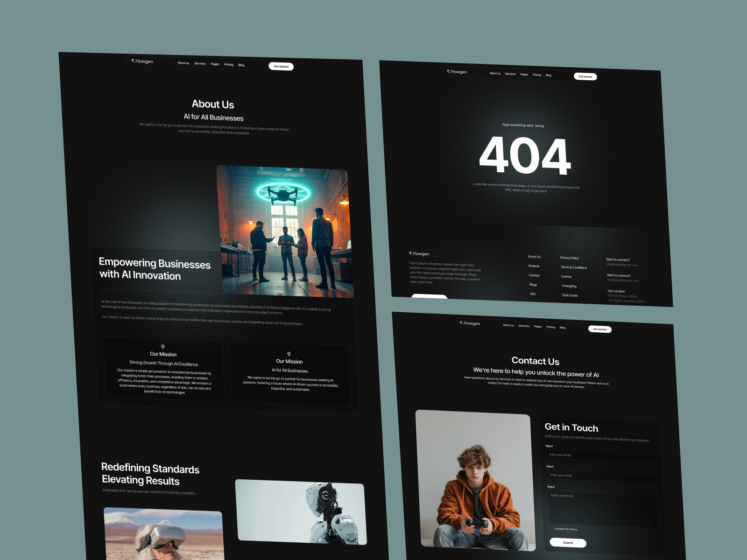Open 404 link in footer

pos(533,294)
